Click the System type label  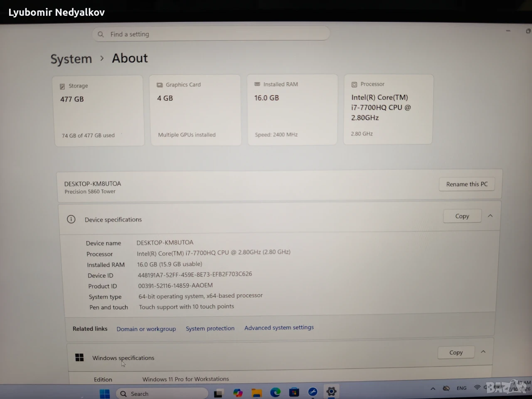click(105, 297)
